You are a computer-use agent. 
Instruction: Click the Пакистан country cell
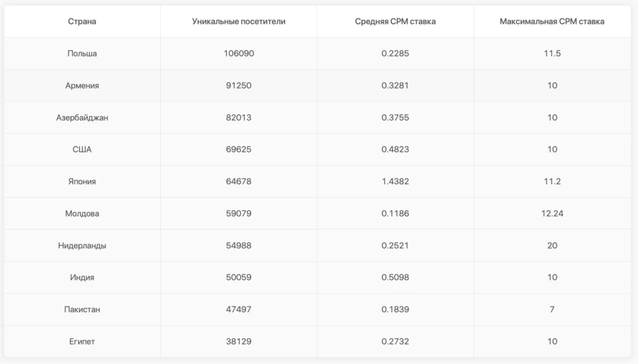point(82,310)
